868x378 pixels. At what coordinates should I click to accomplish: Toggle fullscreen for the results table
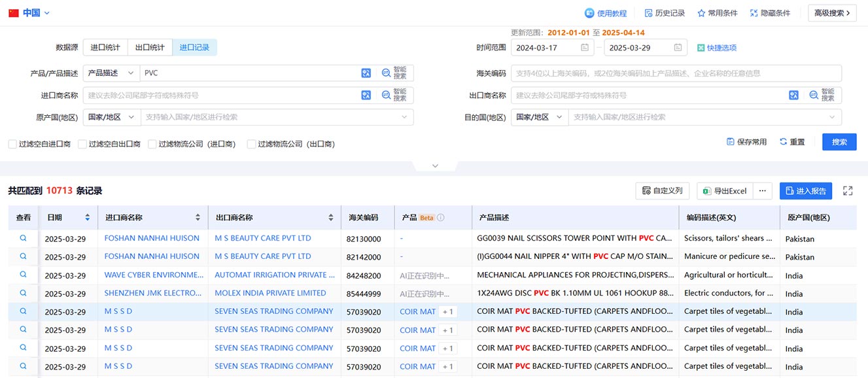[848, 191]
